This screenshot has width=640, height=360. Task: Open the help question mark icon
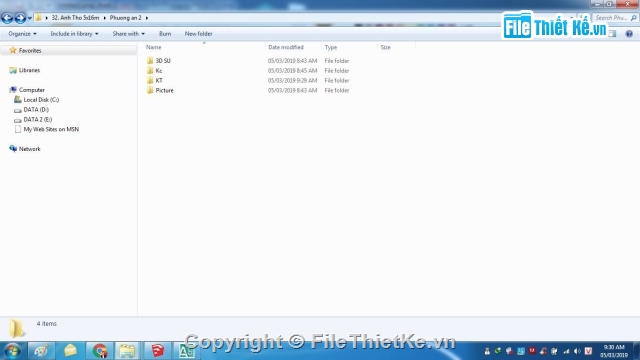pos(629,34)
